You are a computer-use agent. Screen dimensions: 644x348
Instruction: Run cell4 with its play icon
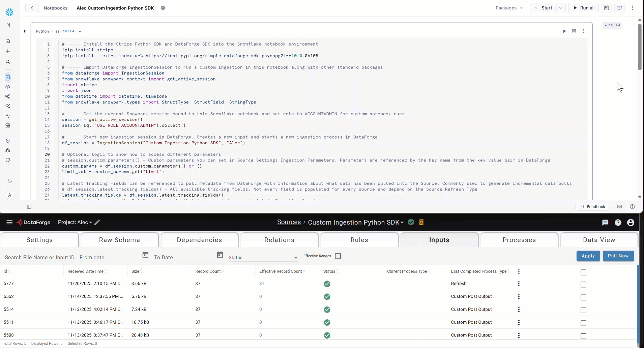[564, 31]
